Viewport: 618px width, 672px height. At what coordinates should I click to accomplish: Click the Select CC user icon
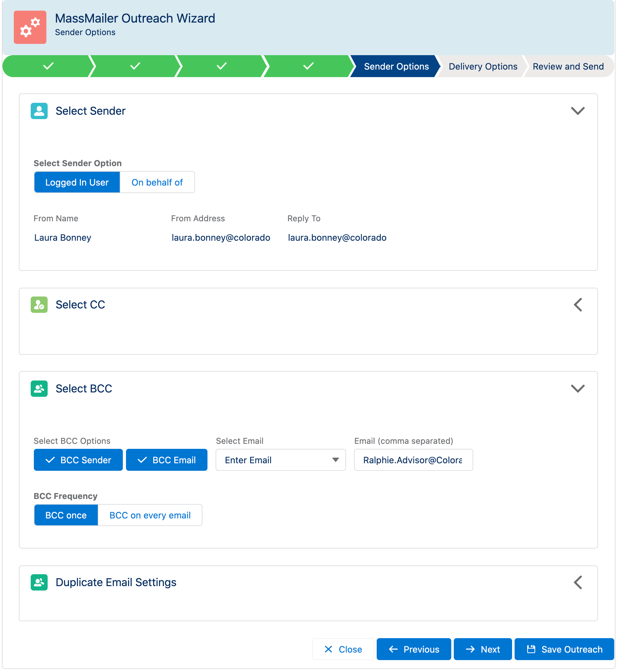tap(39, 305)
